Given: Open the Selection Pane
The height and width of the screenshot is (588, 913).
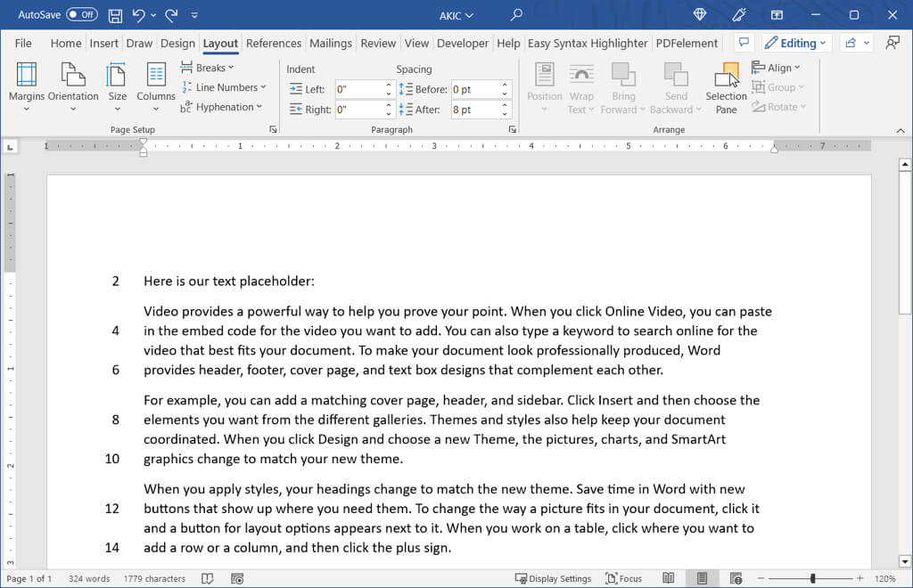Looking at the screenshot, I should [727, 87].
